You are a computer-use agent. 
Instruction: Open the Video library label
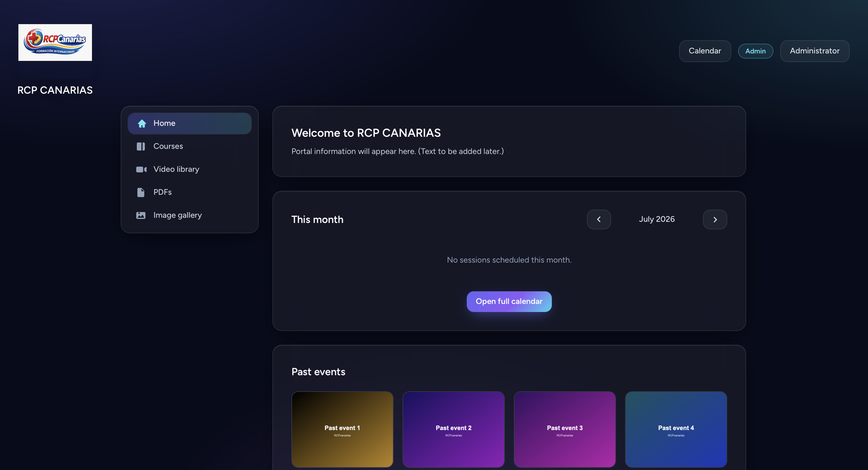[176, 169]
